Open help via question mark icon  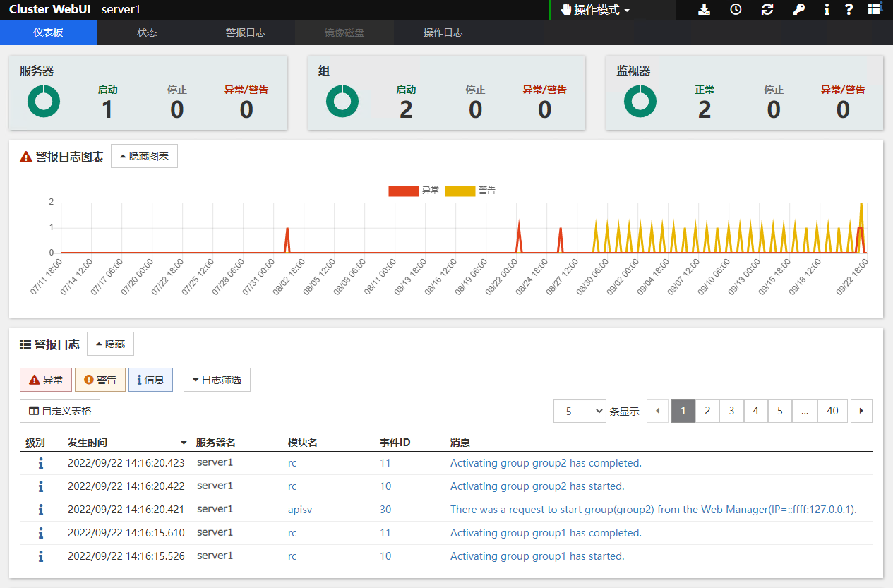849,9
